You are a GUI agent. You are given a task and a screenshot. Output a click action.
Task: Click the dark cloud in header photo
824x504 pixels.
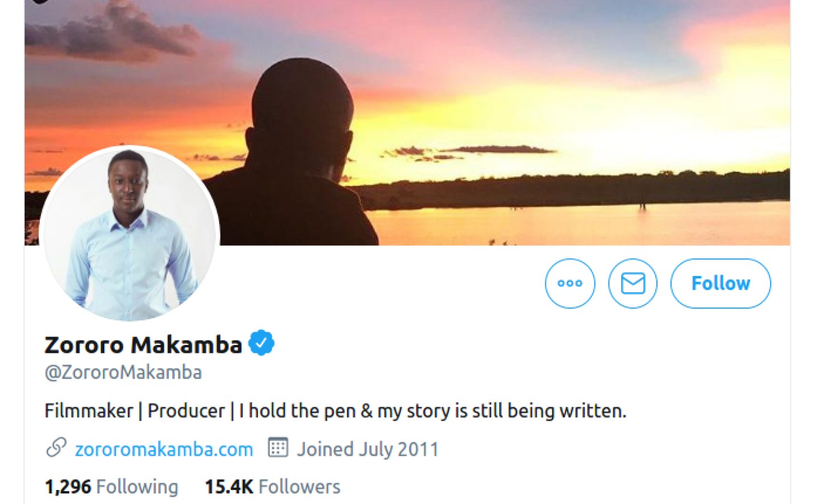click(x=112, y=34)
